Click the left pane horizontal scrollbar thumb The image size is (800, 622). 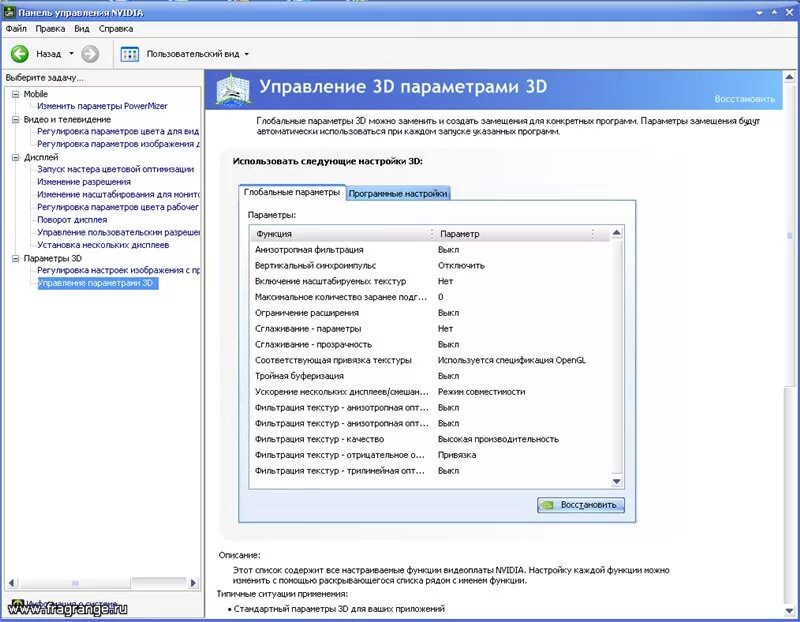(x=75, y=583)
